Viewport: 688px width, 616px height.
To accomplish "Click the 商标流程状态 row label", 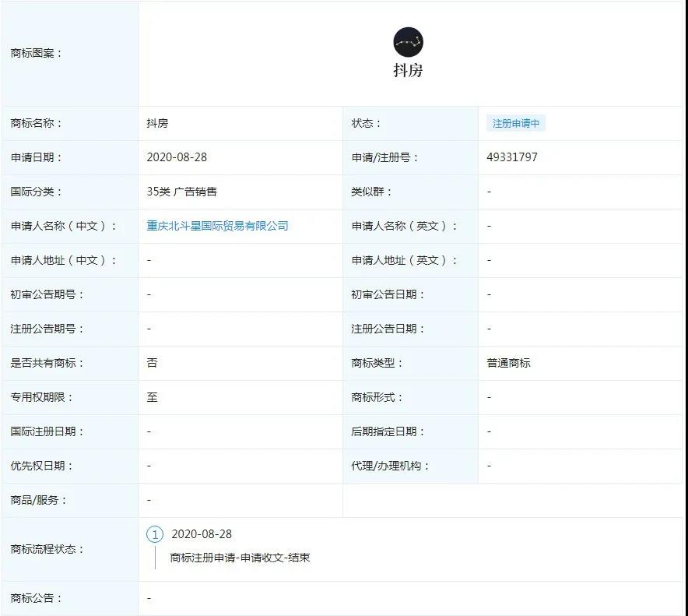I will click(x=47, y=549).
